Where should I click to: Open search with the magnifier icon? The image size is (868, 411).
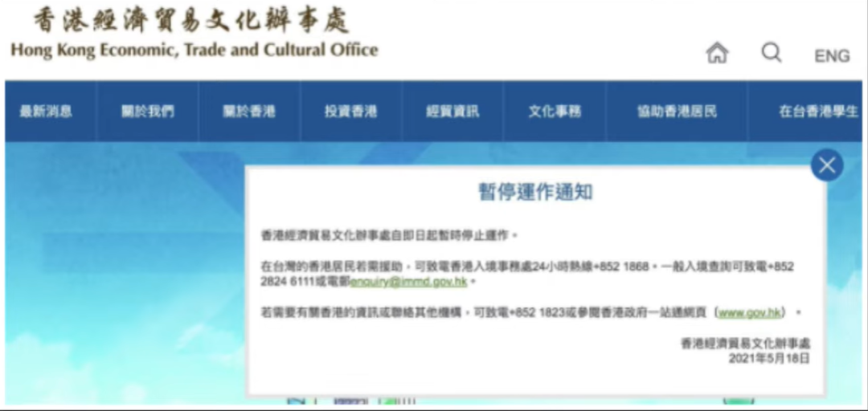tap(772, 54)
